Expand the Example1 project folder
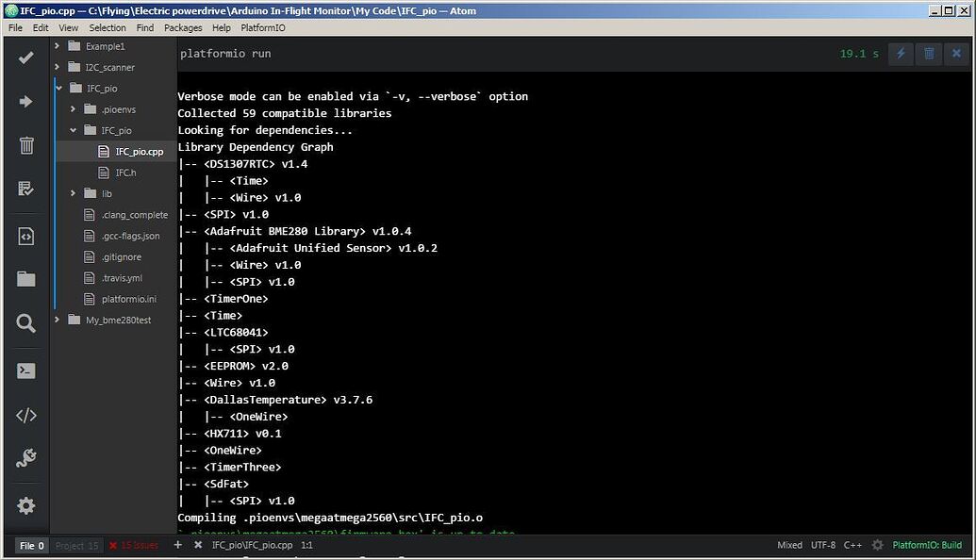The height and width of the screenshot is (560, 976). click(58, 46)
